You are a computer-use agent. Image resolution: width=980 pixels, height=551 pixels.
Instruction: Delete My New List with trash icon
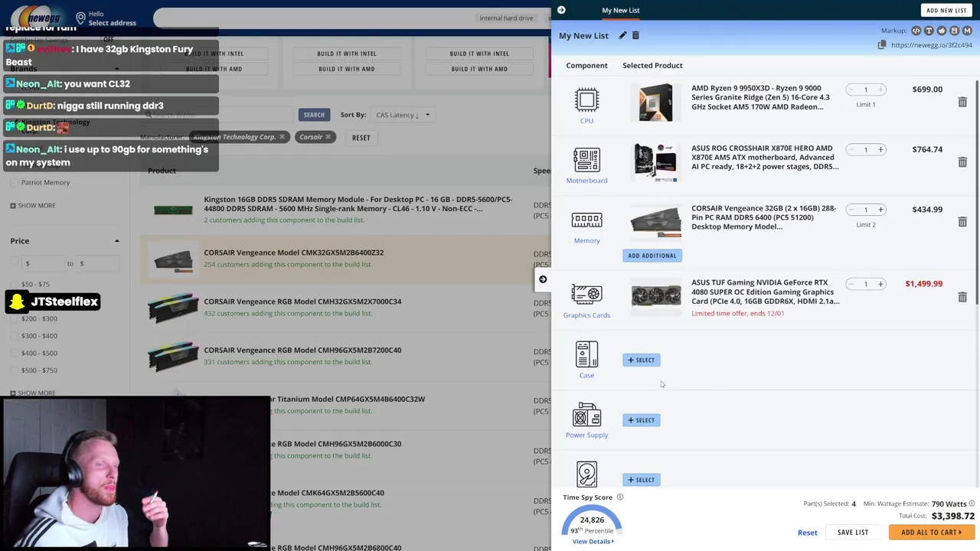tap(635, 35)
